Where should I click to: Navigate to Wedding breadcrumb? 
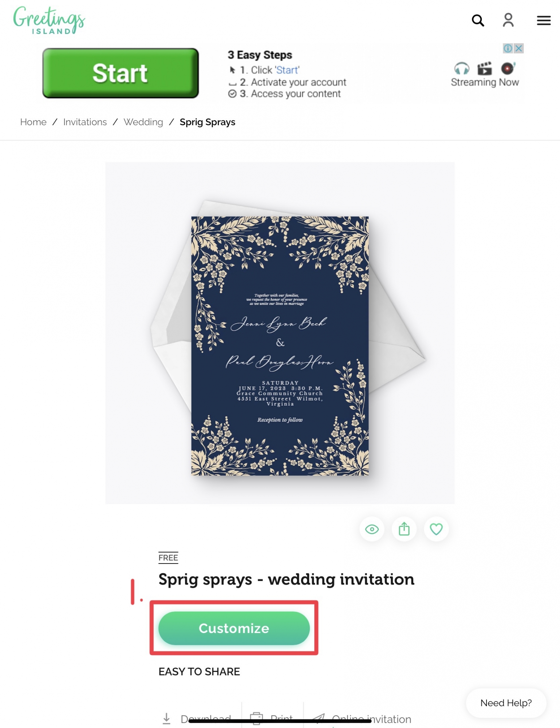click(x=143, y=122)
